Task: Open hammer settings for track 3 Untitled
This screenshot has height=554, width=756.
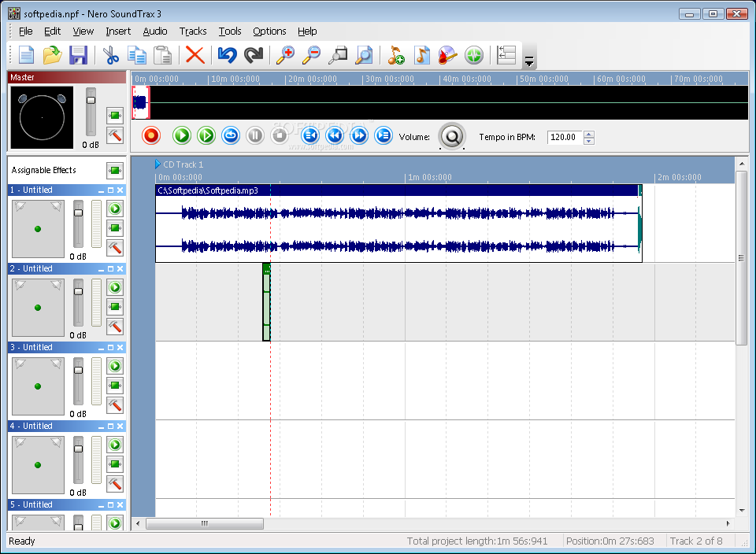Action: coord(115,405)
